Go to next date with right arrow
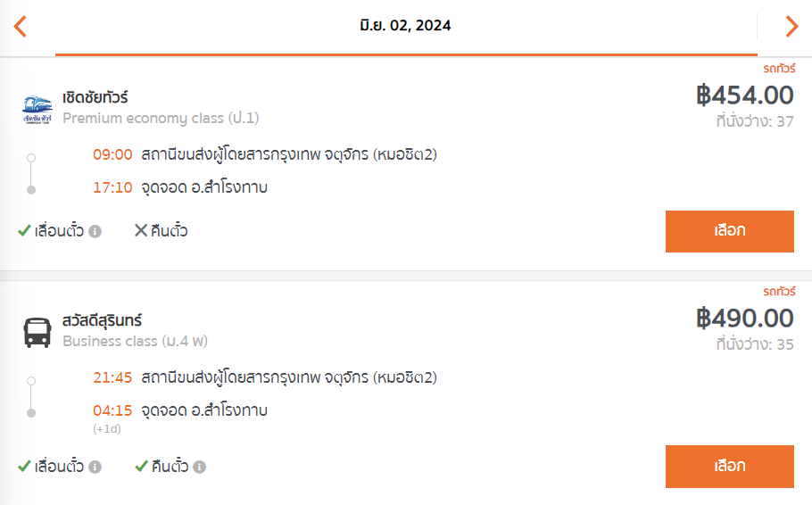This screenshot has height=505, width=812. [x=791, y=27]
